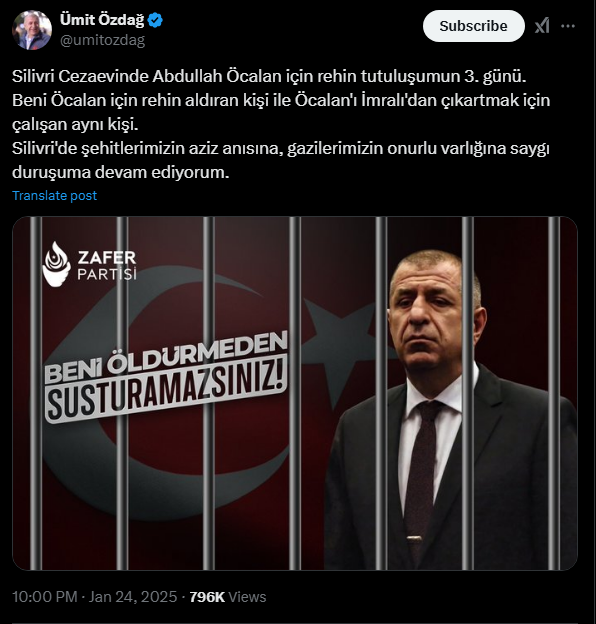Viewport: 596px width, 624px height.
Task: View the 796K Views analytics
Action: (x=228, y=597)
